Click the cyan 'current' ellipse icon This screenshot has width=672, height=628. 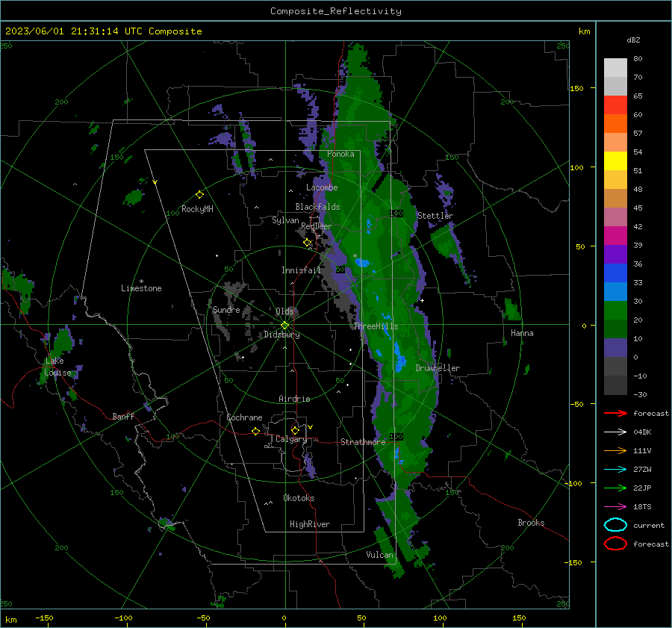[x=615, y=525]
